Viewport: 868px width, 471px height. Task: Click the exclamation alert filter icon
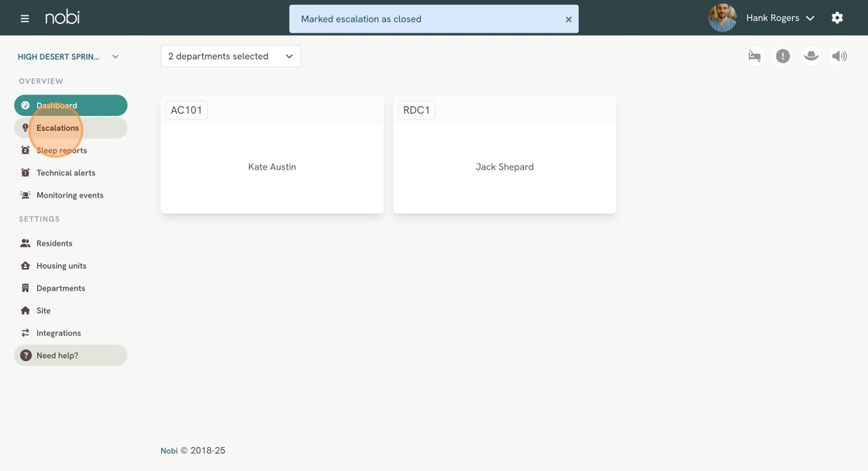coord(783,56)
